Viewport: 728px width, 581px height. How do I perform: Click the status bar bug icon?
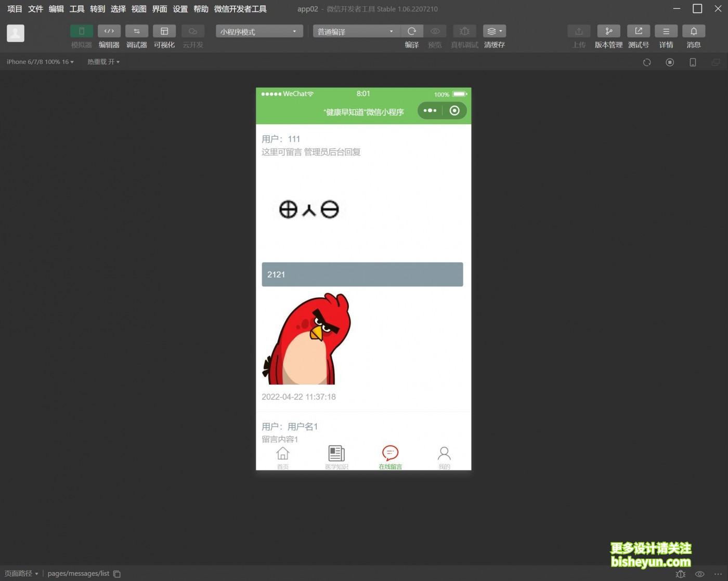680,574
